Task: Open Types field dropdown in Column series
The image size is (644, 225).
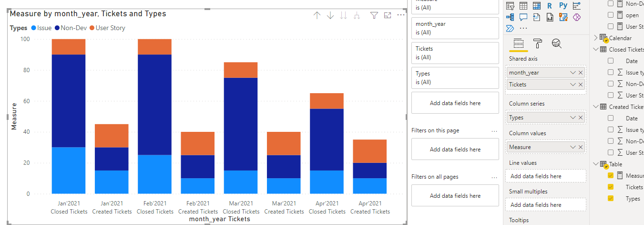Action: coord(573,118)
